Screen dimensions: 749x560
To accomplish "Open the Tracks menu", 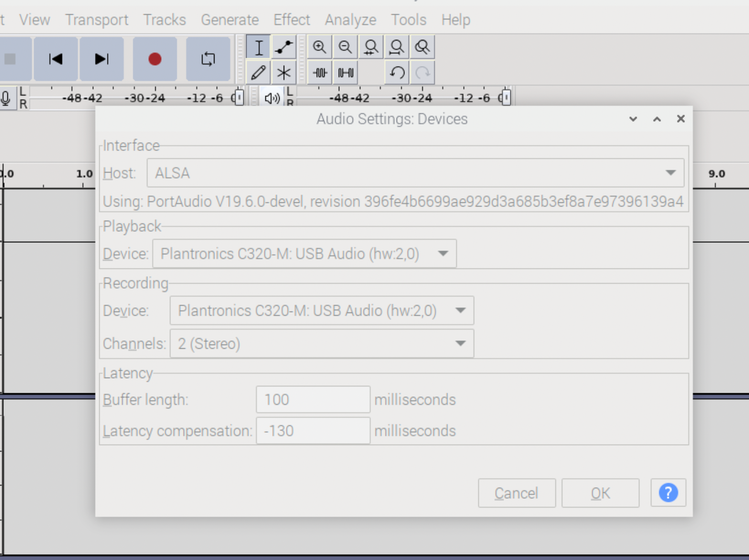I will point(165,20).
